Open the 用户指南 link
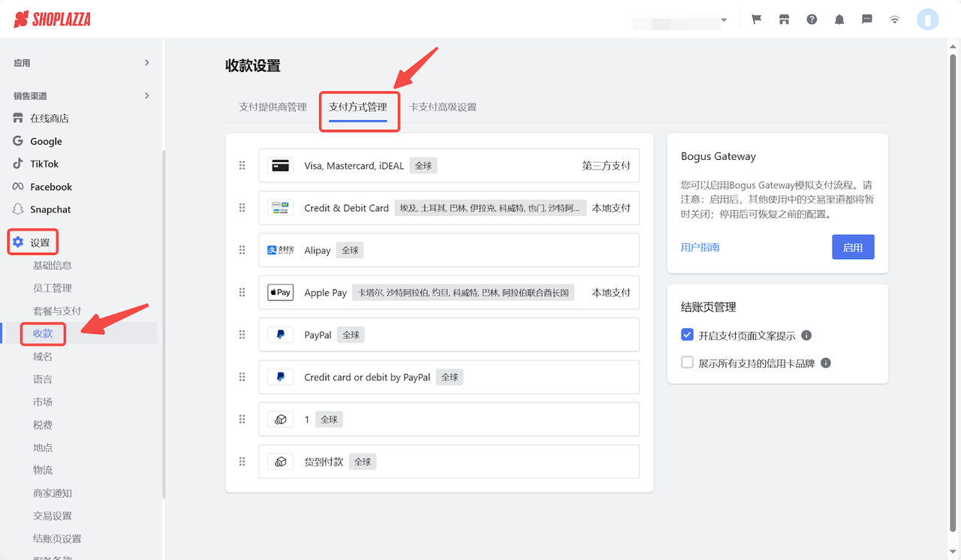The image size is (961, 560). click(700, 246)
